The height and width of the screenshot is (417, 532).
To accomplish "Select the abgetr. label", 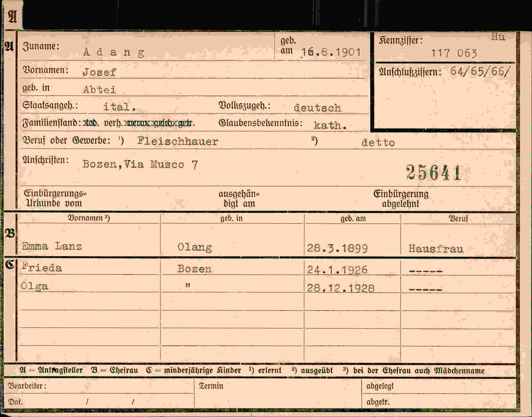I will [378, 402].
